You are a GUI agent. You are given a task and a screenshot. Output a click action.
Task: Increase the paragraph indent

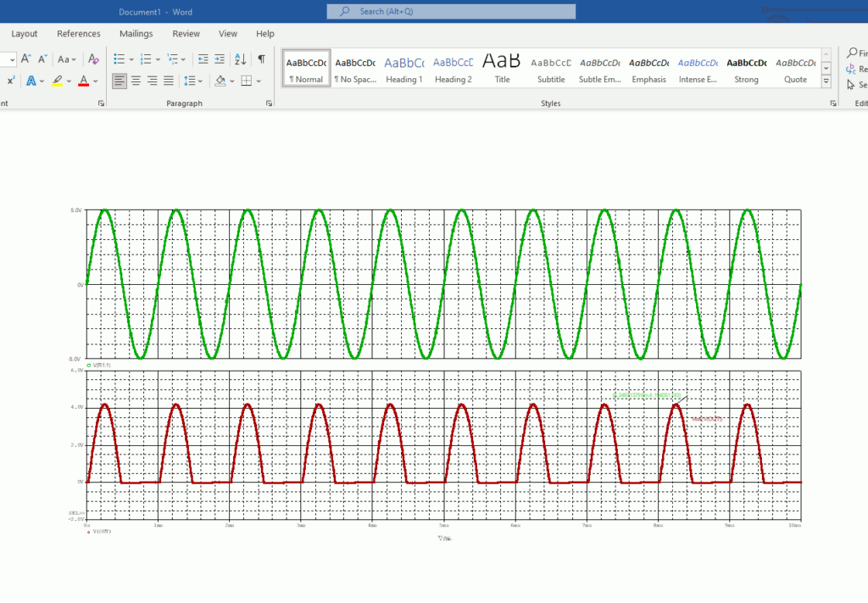point(220,59)
